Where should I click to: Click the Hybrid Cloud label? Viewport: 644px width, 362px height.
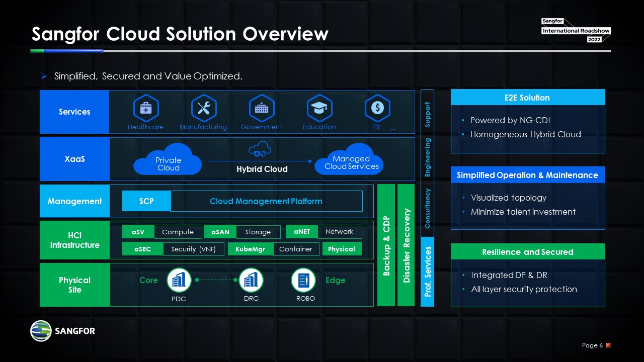pyautogui.click(x=262, y=169)
